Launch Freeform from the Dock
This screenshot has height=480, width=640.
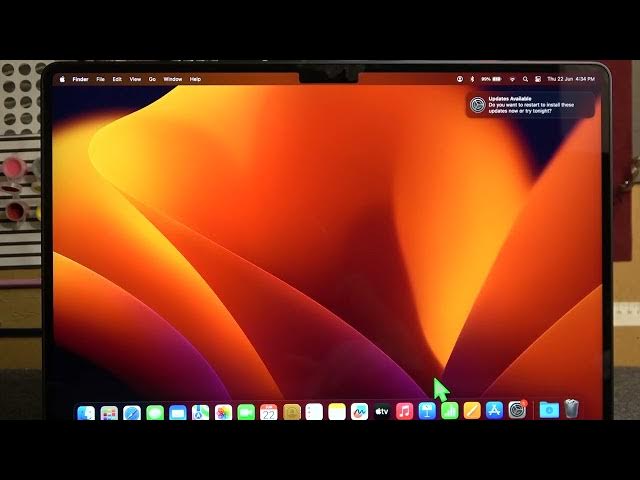click(360, 411)
